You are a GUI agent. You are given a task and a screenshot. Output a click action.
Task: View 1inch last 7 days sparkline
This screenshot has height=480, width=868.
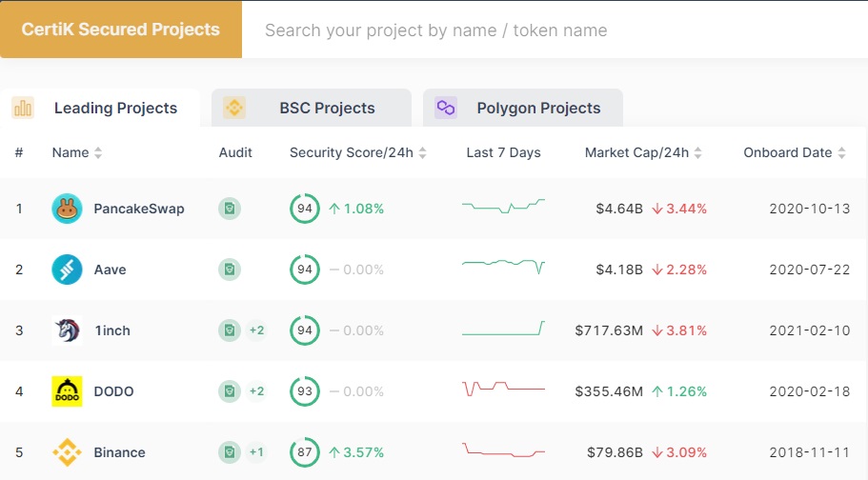[503, 329]
